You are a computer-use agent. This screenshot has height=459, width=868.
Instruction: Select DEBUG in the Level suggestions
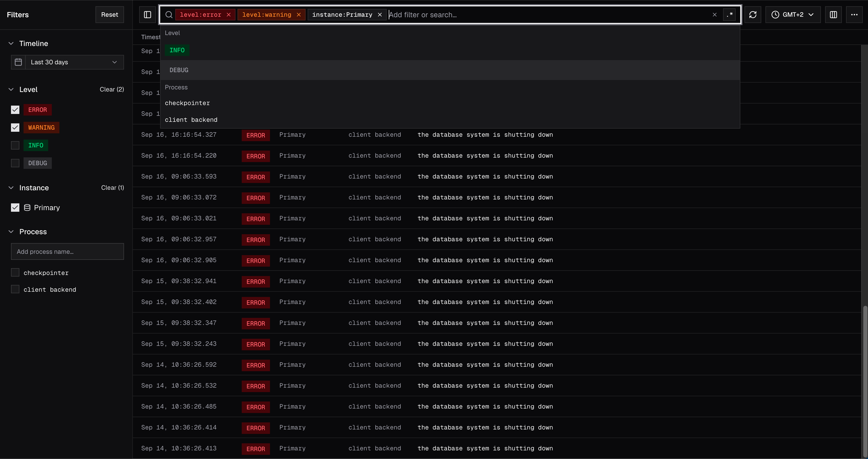pos(450,70)
